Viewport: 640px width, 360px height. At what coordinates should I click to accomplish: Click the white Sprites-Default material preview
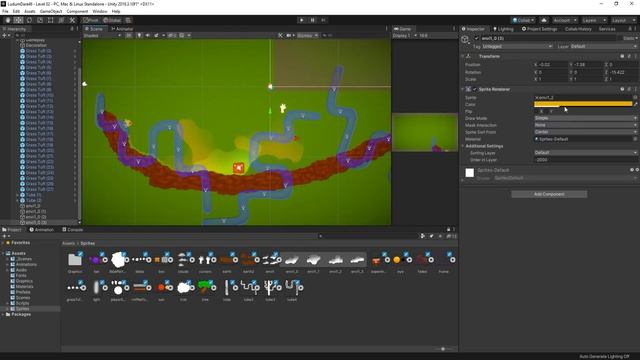(469, 173)
